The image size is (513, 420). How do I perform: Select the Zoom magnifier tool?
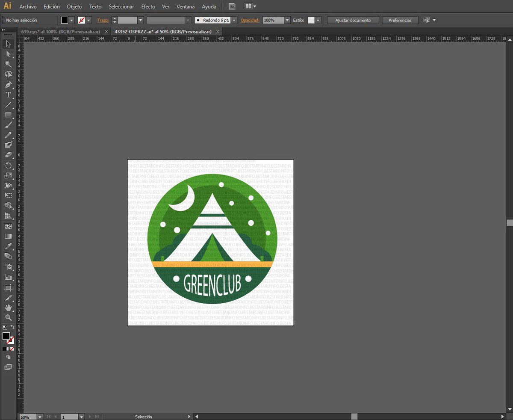[x=8, y=318]
